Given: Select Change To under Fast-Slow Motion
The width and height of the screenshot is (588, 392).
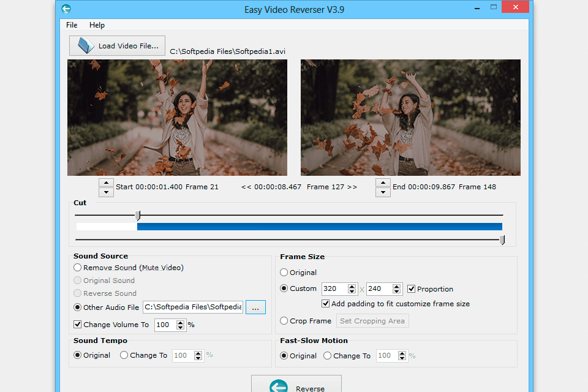Looking at the screenshot, I should tap(347, 356).
